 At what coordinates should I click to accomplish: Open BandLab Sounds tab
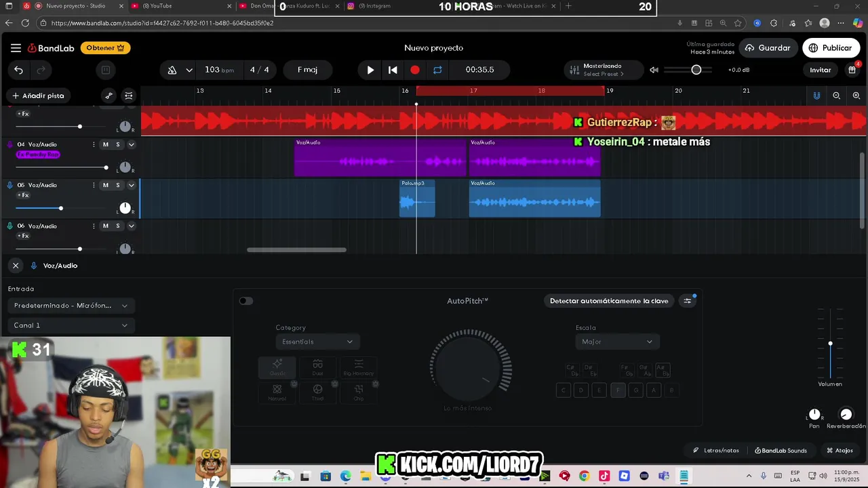pyautogui.click(x=781, y=451)
